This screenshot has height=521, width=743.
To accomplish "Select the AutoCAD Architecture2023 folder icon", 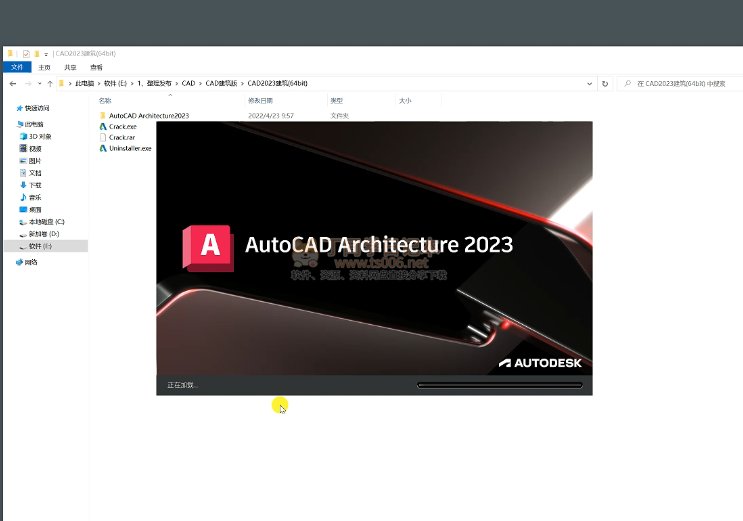I will click(103, 116).
